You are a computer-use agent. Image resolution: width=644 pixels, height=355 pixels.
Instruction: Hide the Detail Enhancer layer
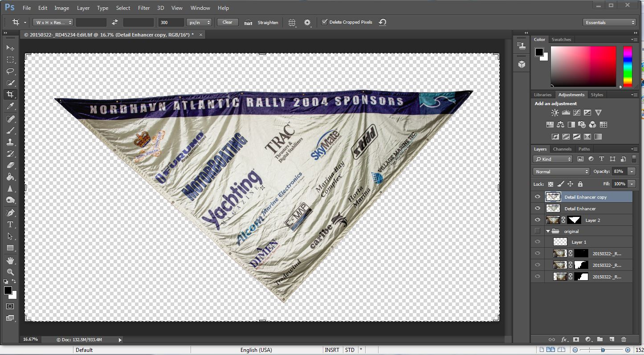coord(538,208)
